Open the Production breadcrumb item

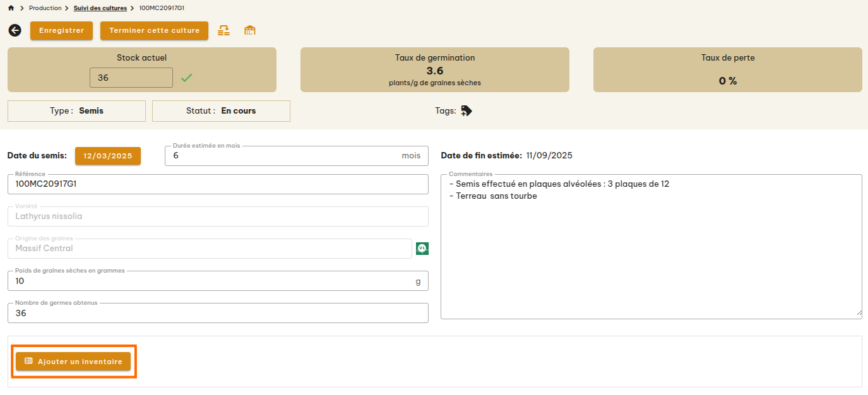(x=45, y=8)
